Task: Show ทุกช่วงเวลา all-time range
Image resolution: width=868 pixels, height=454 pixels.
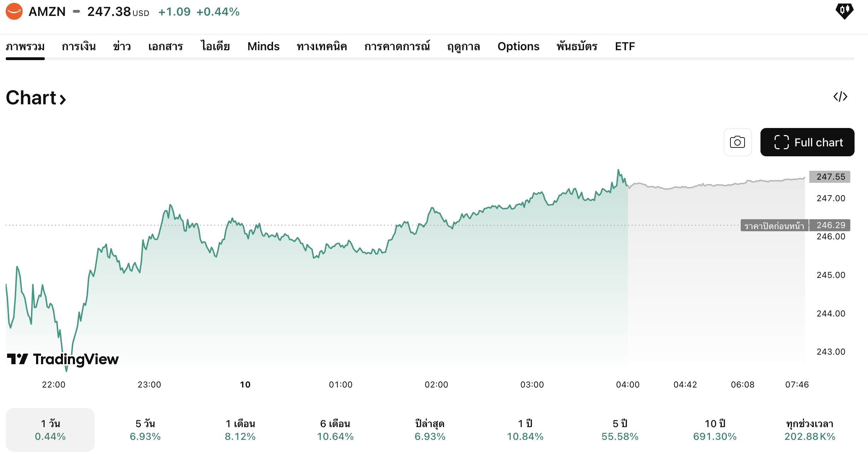Action: click(x=810, y=430)
